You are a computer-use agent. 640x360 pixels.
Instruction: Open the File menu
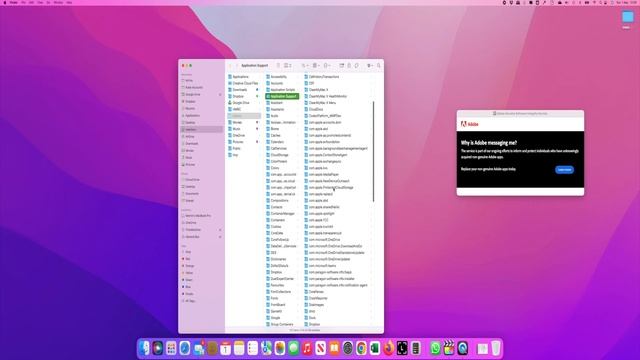tap(23, 2)
